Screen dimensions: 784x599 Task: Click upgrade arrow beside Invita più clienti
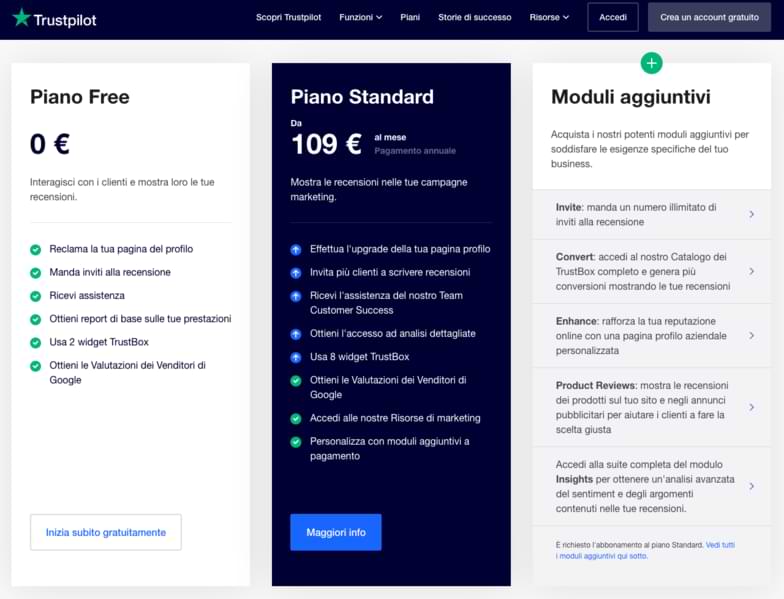coord(296,272)
